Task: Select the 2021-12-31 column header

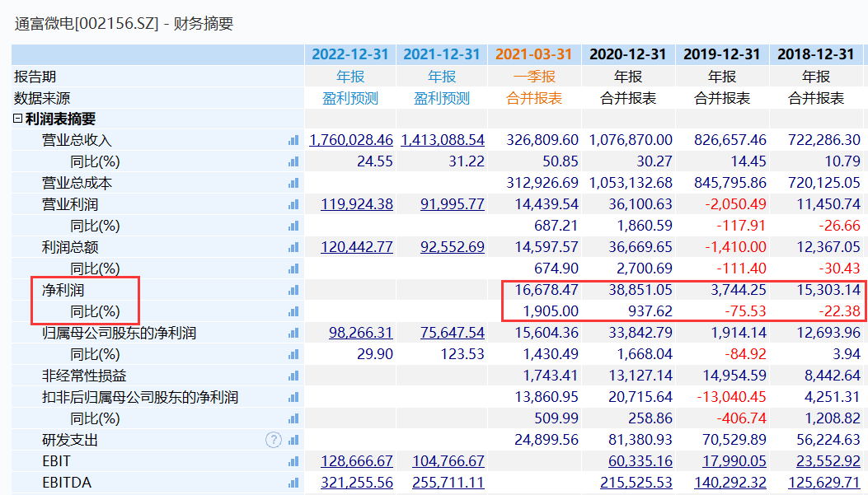Action: 441,54
